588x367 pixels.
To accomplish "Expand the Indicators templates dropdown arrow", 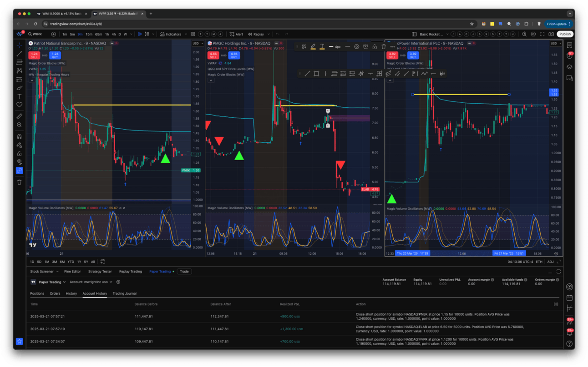I will pyautogui.click(x=186, y=34).
